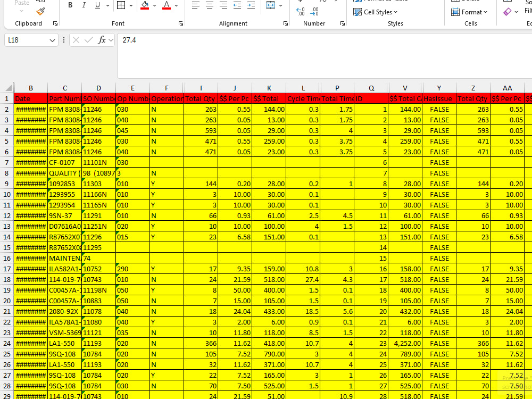Apply red Font Color
The image size is (532, 399).
coord(166,5)
